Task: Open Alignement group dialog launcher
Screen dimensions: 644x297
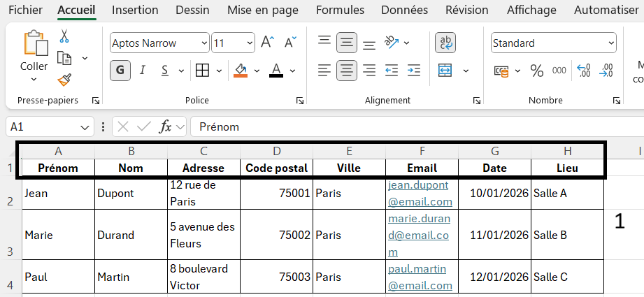Action: coord(477,101)
